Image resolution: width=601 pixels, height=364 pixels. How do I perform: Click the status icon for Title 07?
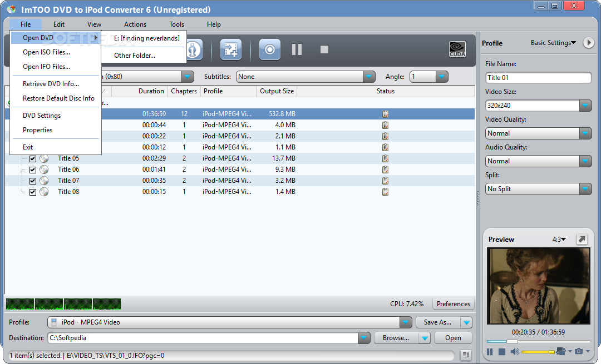(x=385, y=180)
